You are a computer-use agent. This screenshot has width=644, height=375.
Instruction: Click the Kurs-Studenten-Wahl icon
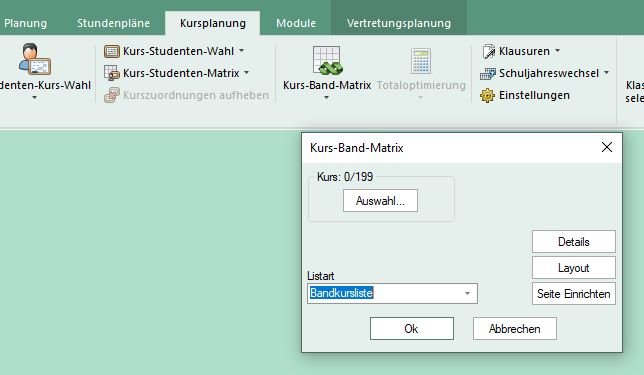click(112, 51)
